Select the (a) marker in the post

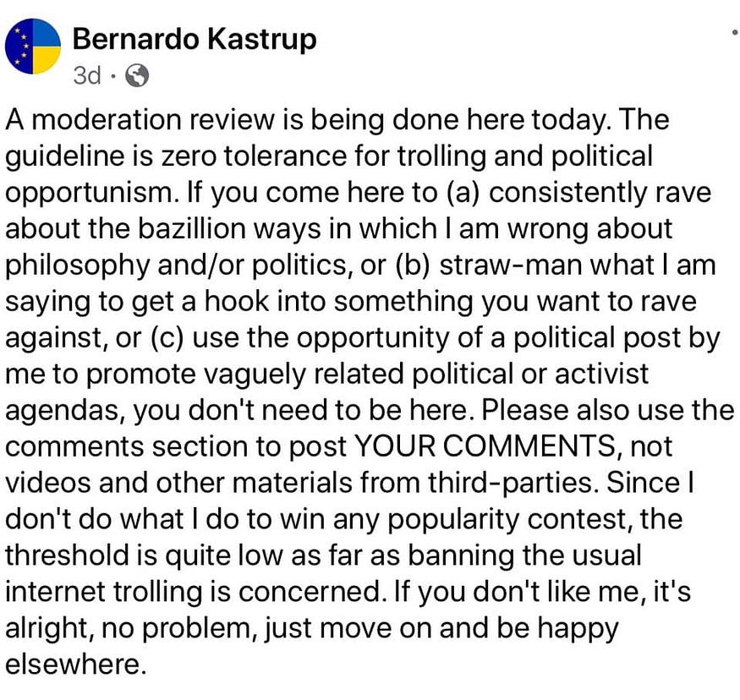click(462, 193)
